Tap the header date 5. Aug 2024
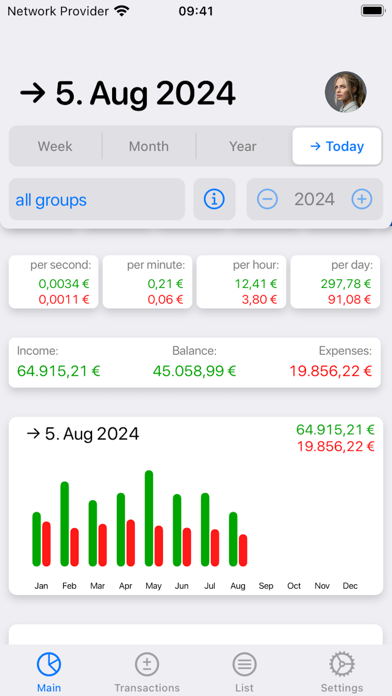The image size is (392, 696). pos(127,93)
